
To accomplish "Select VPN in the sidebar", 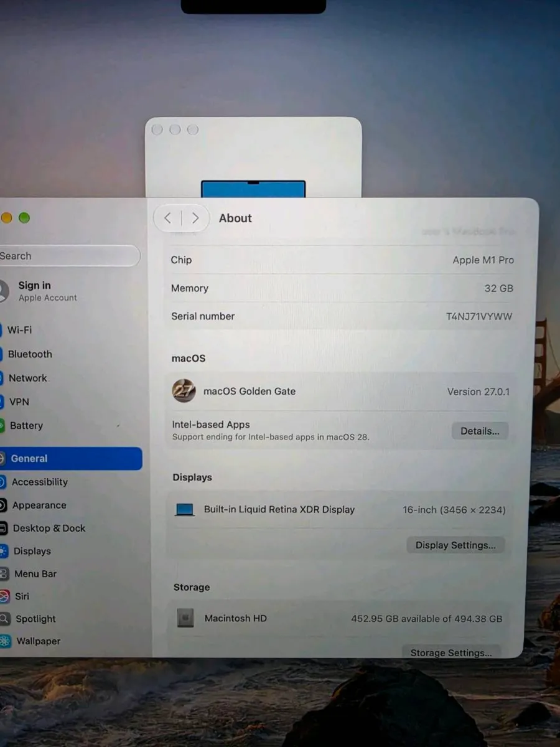I will point(19,402).
